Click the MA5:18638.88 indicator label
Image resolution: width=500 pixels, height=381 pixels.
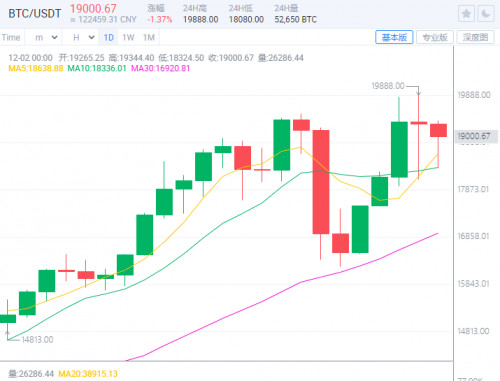point(36,69)
